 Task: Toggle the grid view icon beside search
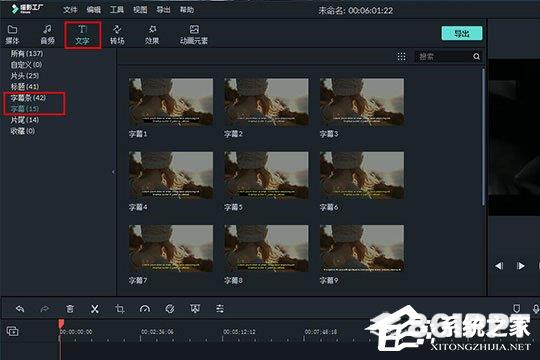402,56
